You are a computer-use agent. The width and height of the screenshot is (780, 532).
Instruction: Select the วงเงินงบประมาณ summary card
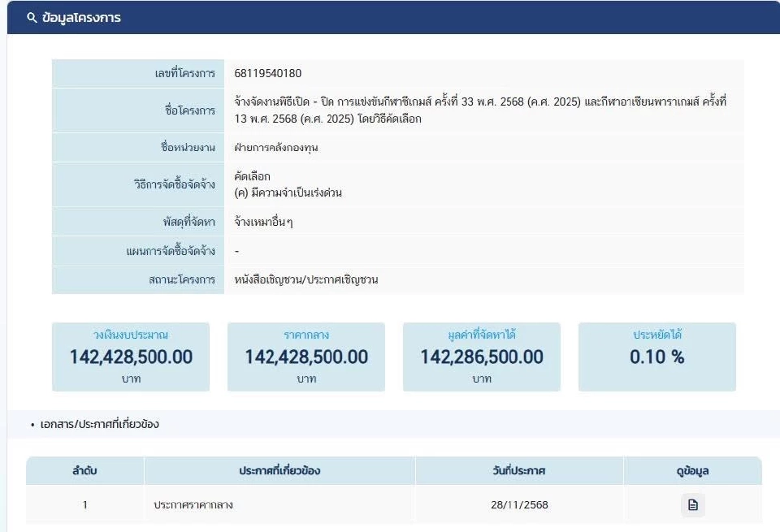[132, 356]
